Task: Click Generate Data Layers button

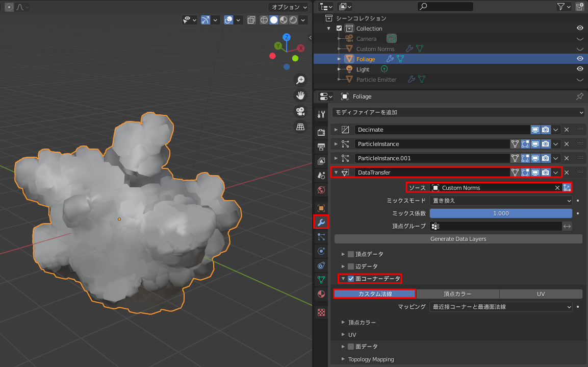Action: 458,239
